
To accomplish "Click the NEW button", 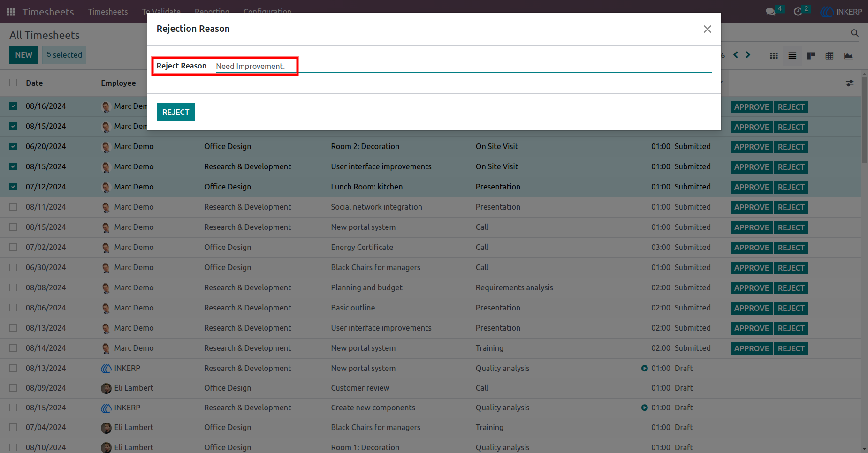I will pyautogui.click(x=24, y=55).
